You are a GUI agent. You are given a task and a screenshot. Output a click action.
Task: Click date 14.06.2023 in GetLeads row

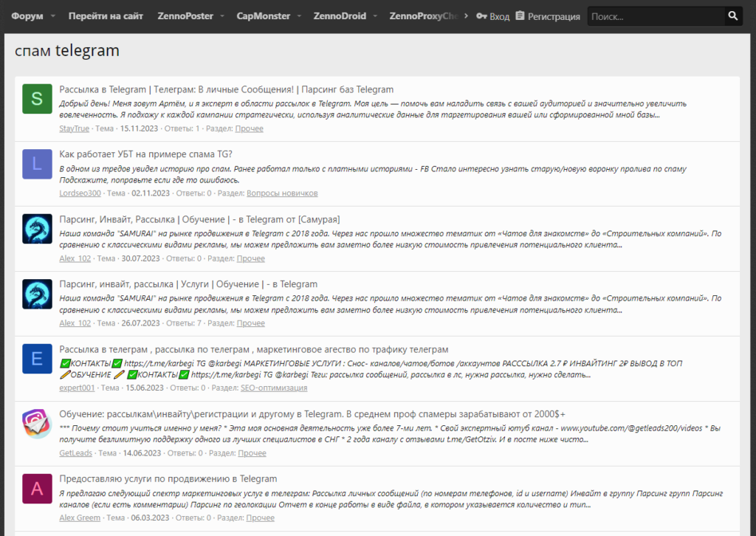(x=142, y=453)
